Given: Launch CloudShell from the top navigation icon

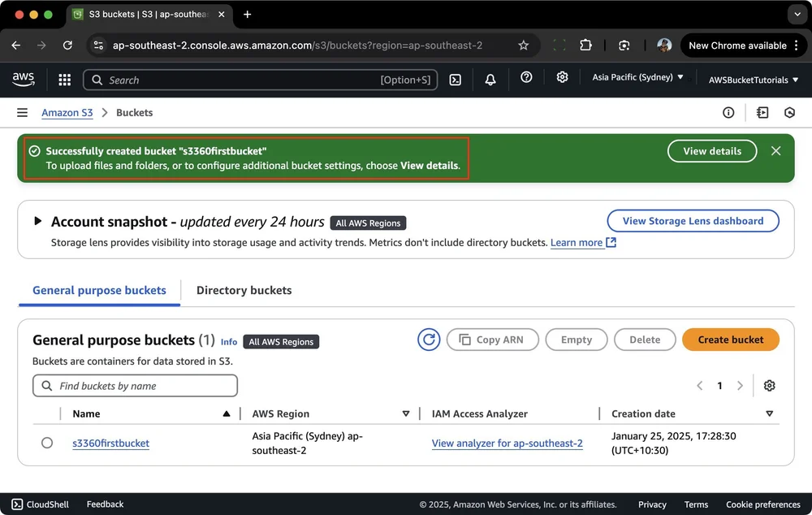Looking at the screenshot, I should [x=456, y=80].
